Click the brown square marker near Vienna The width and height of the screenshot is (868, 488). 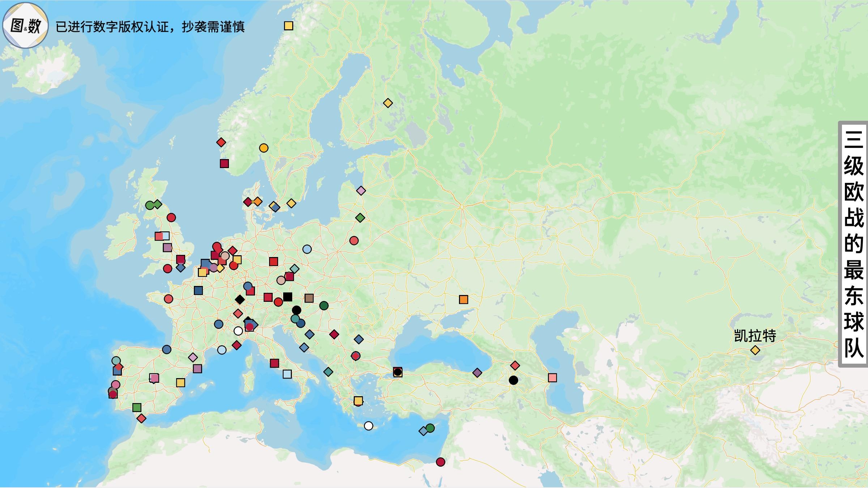[309, 298]
